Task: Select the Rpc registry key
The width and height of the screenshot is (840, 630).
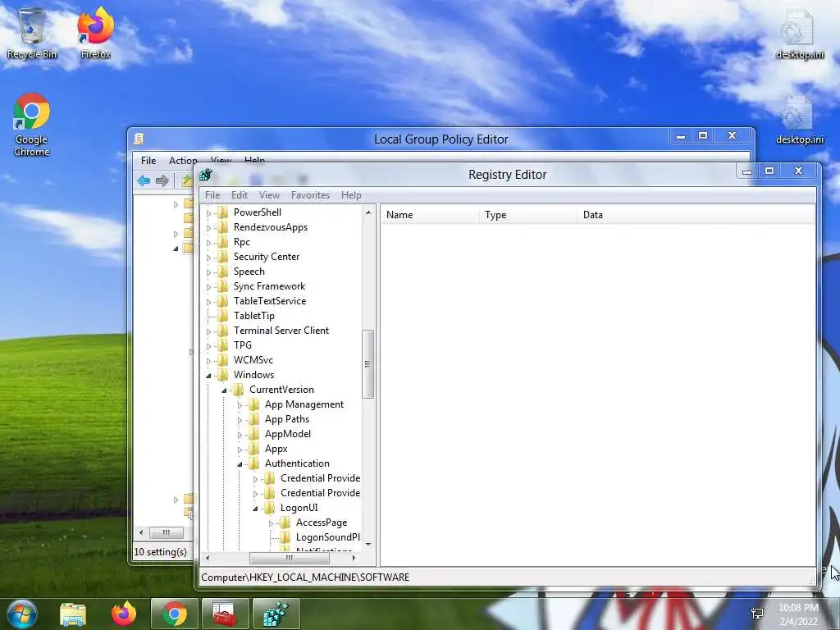Action: (x=242, y=242)
